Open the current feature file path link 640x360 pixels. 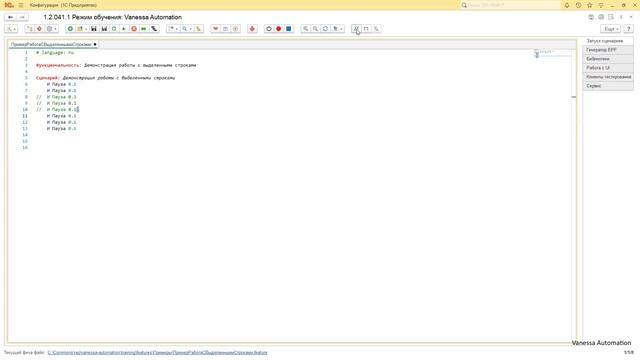click(x=158, y=352)
